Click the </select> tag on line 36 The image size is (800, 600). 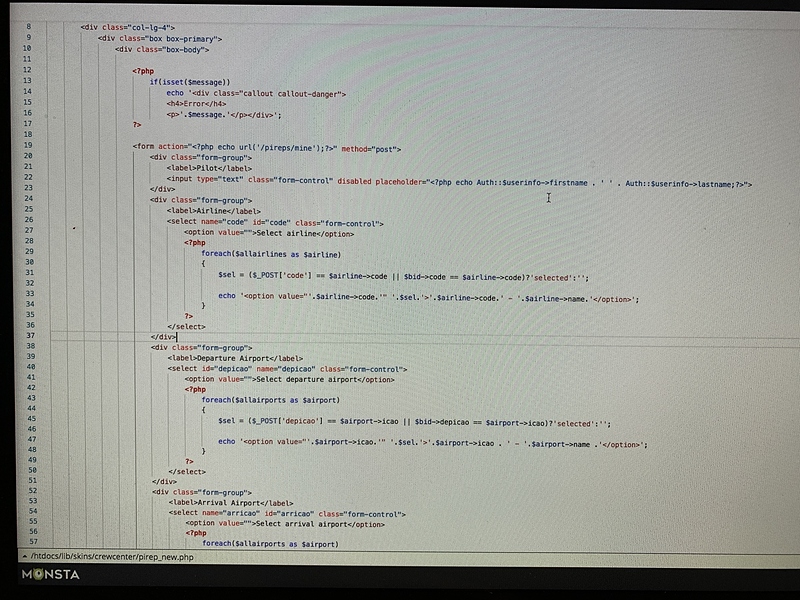click(186, 327)
